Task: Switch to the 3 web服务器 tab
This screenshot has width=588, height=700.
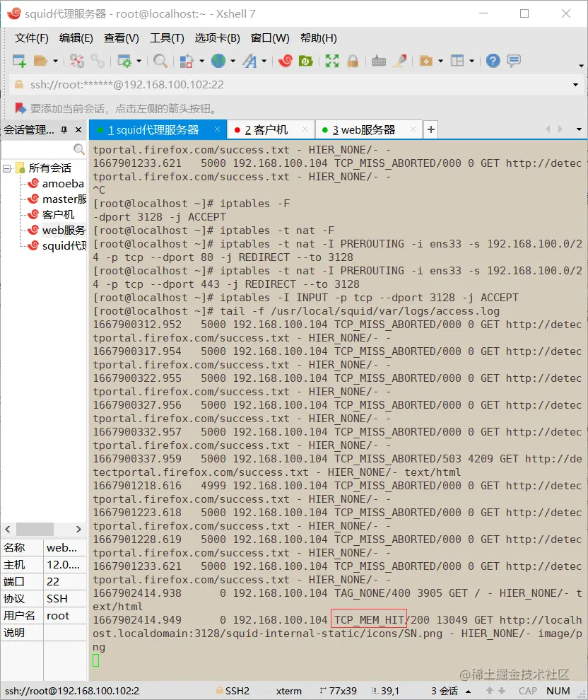Action: pos(368,130)
